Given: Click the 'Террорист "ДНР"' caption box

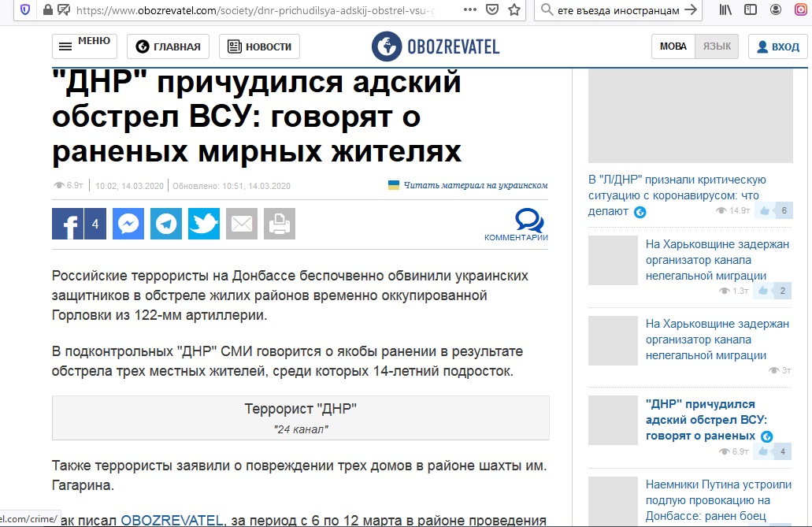Looking at the screenshot, I should [x=300, y=418].
